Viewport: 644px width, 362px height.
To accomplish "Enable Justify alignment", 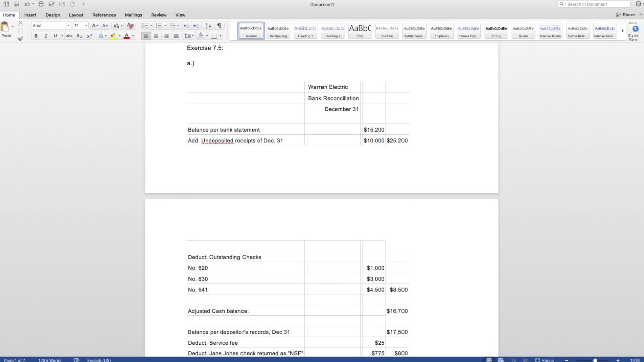I will (x=176, y=36).
